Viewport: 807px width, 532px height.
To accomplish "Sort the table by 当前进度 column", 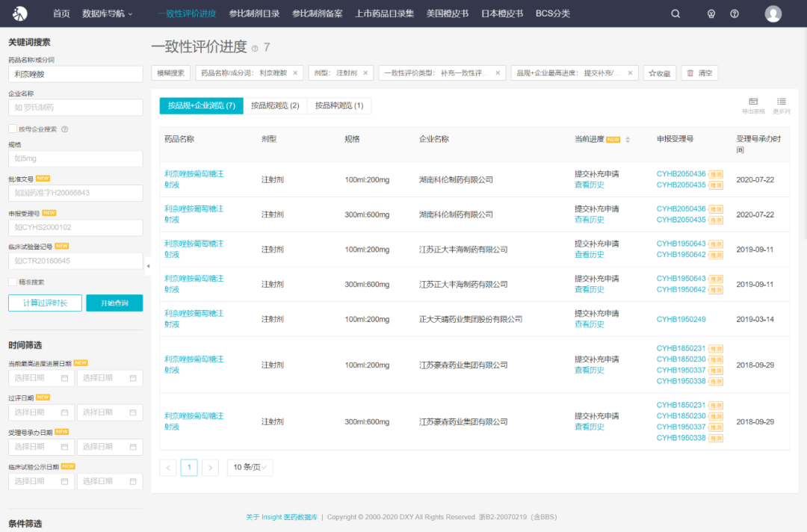I will 628,140.
